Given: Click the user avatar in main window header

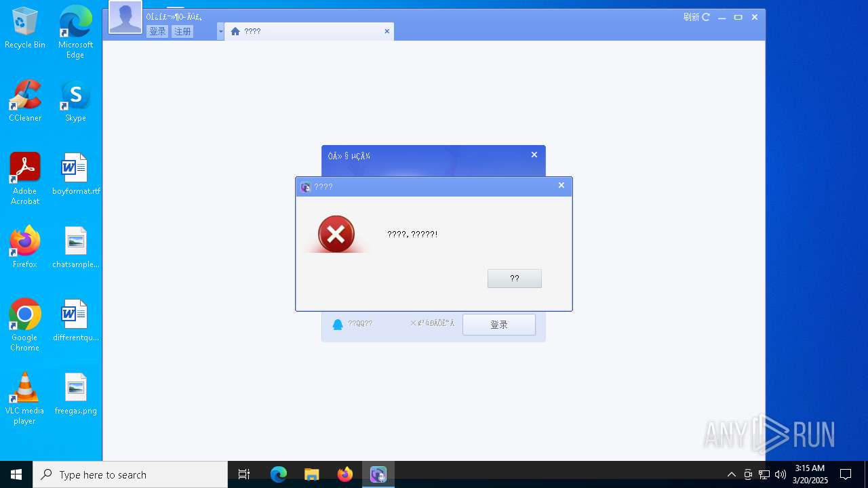Looking at the screenshot, I should [125, 17].
